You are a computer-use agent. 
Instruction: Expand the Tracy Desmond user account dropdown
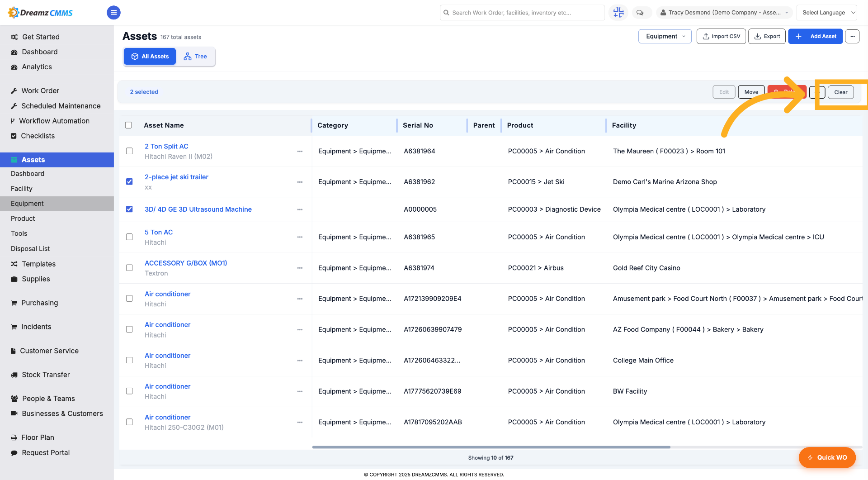724,13
